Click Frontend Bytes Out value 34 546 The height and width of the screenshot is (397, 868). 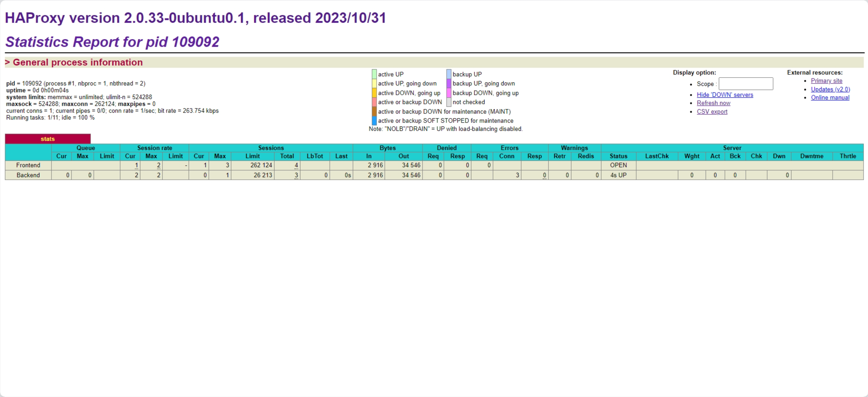(x=411, y=165)
